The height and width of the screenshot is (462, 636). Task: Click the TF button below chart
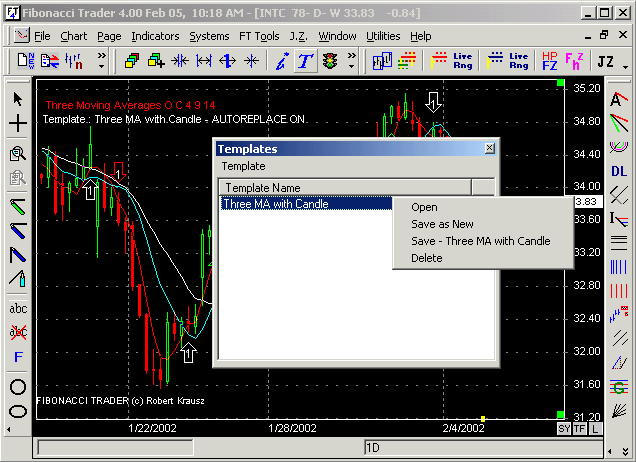pyautogui.click(x=580, y=429)
